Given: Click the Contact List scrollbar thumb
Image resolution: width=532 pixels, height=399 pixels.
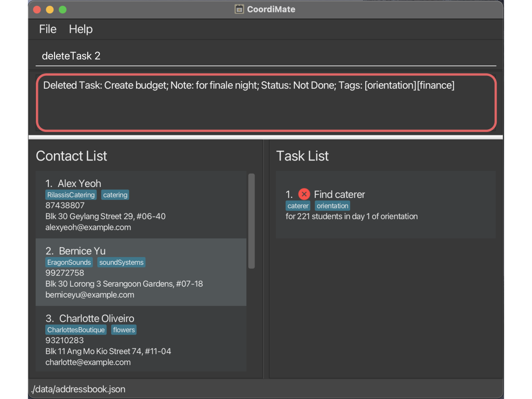Looking at the screenshot, I should click(251, 221).
